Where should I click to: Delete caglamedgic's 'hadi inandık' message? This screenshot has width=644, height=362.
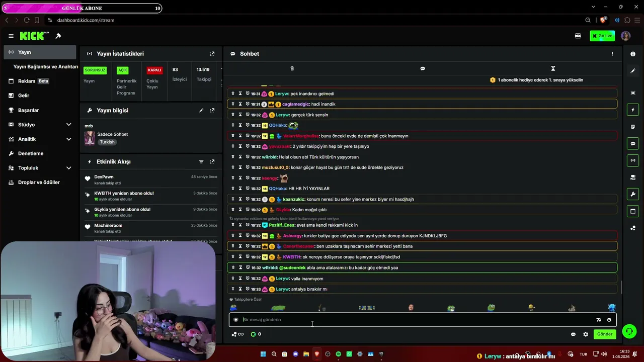(x=233, y=104)
